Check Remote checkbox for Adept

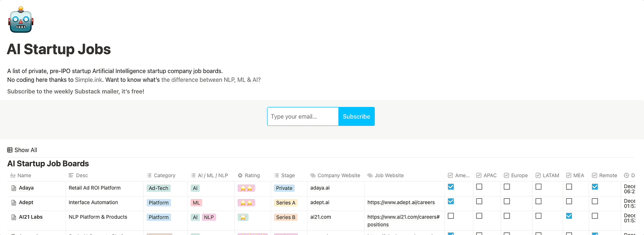point(595,201)
